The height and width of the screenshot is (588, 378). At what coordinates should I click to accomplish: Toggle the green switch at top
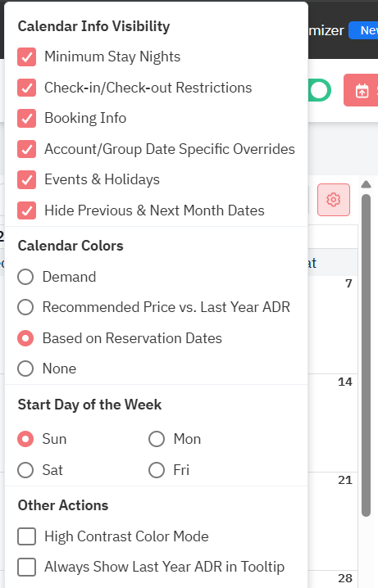[320, 90]
